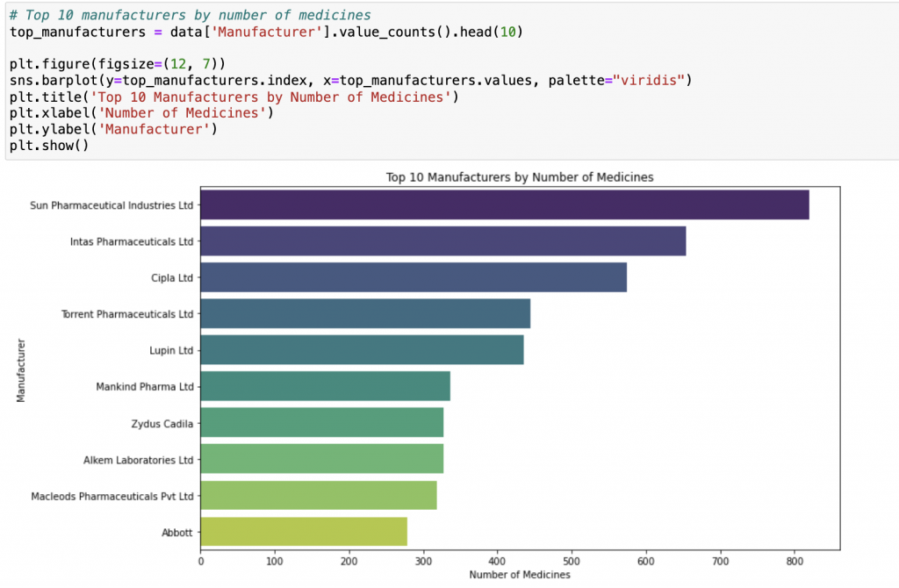Click the Cipla Ltd bar

[x=414, y=277]
